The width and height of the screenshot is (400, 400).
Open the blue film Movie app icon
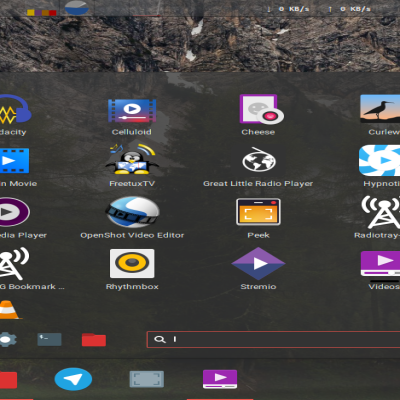(14, 161)
